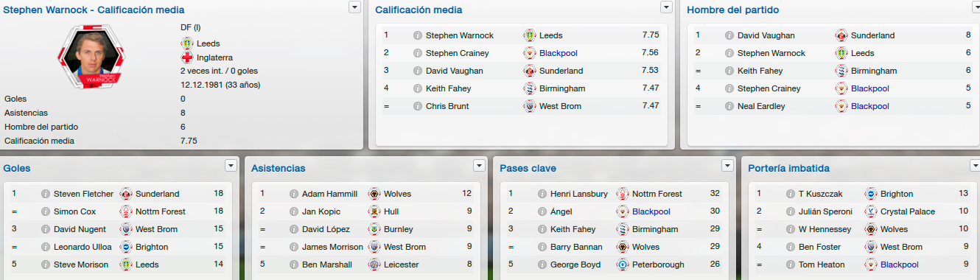Click Leeds badge in Stephen Warnock profile

[x=187, y=43]
